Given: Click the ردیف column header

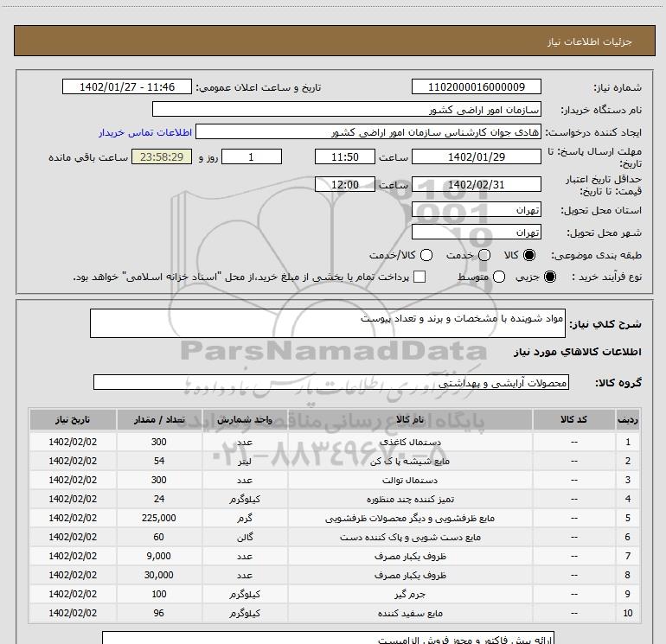Looking at the screenshot, I should pos(628,419).
